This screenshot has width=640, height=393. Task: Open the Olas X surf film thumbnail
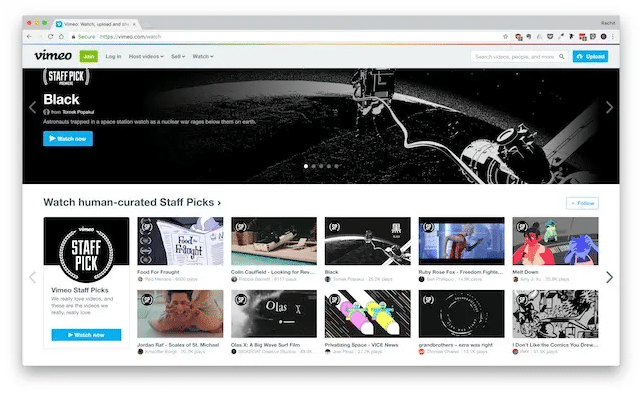click(x=274, y=314)
